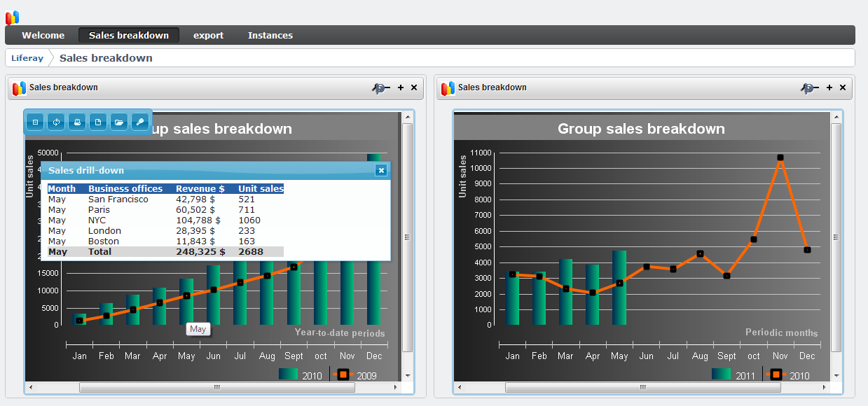Image resolution: width=868 pixels, height=406 pixels.
Task: Click the right chart vertical scrollbar thumb
Action: [836, 238]
